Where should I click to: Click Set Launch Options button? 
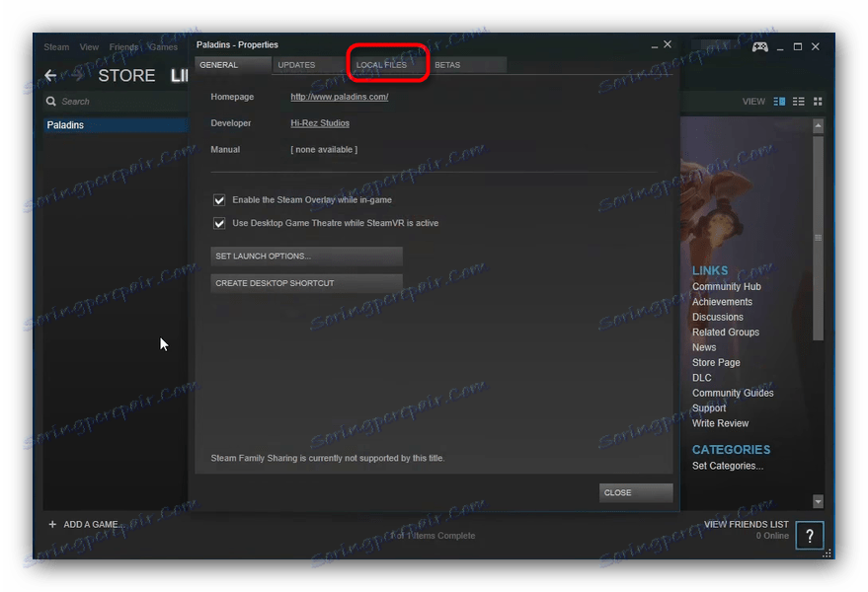point(306,257)
